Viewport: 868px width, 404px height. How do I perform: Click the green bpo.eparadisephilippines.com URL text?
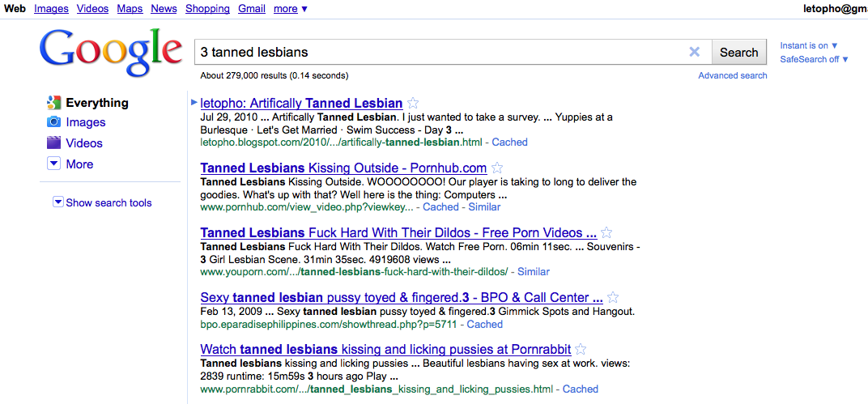pyautogui.click(x=329, y=324)
